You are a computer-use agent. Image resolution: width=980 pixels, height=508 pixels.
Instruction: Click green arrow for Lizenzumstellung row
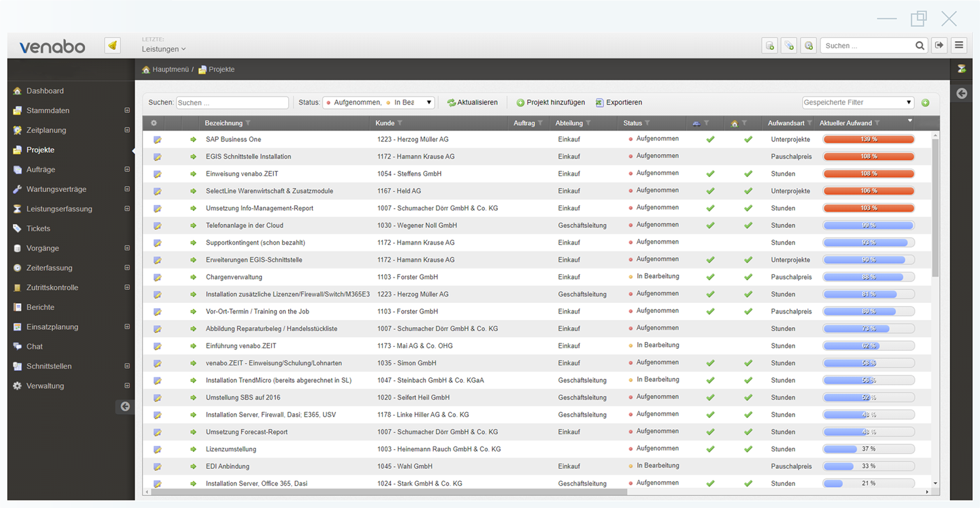pyautogui.click(x=193, y=449)
